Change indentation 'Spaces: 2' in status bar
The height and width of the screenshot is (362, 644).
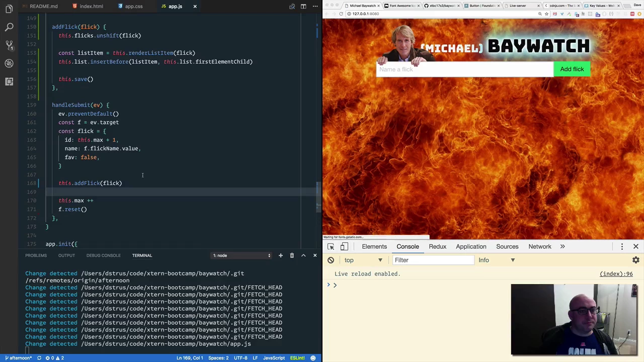218,358
